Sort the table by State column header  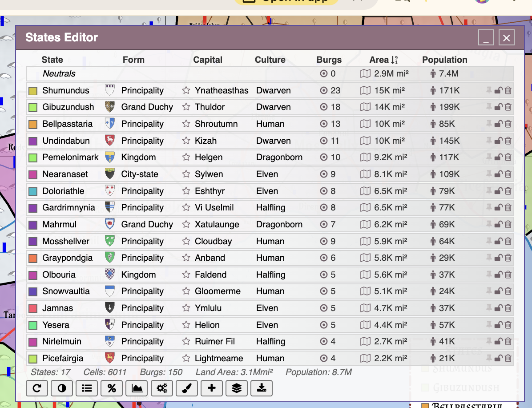click(x=52, y=60)
